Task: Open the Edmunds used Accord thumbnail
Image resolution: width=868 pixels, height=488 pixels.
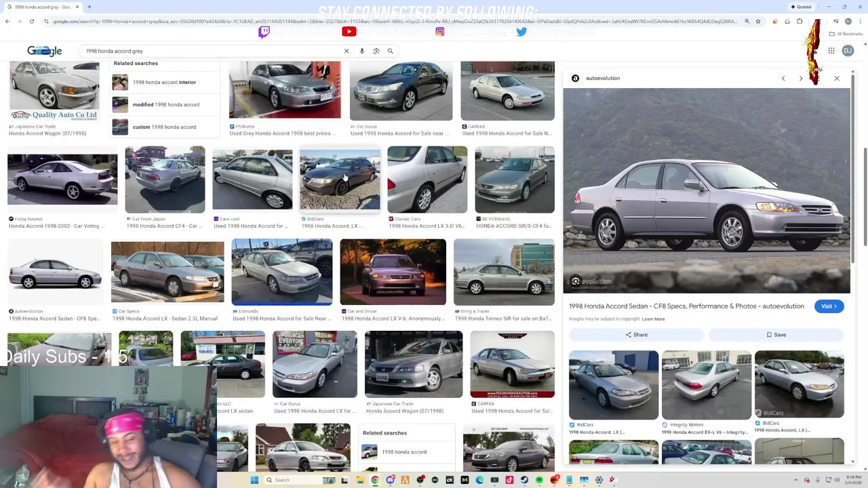Action: (282, 272)
